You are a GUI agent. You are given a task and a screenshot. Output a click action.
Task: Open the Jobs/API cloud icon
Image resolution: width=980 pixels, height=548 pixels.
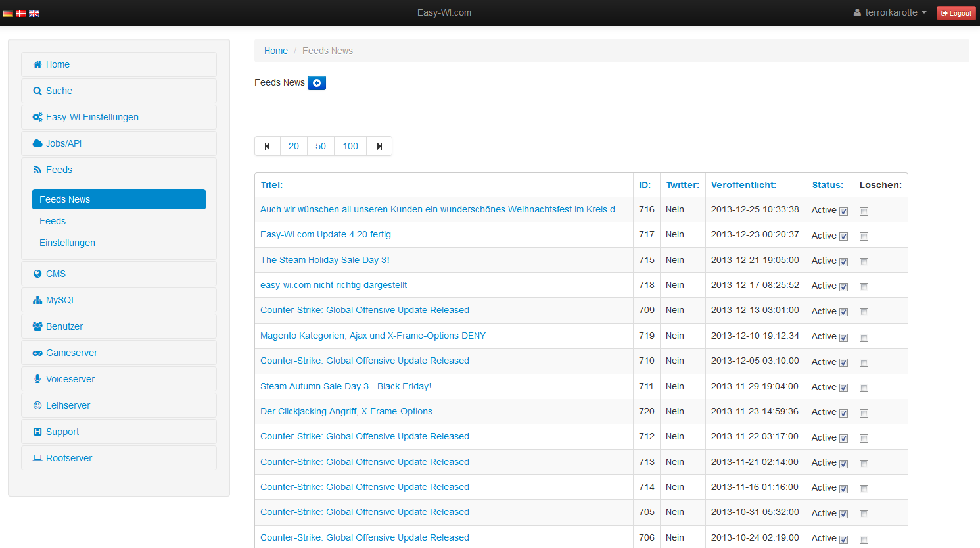pos(37,143)
